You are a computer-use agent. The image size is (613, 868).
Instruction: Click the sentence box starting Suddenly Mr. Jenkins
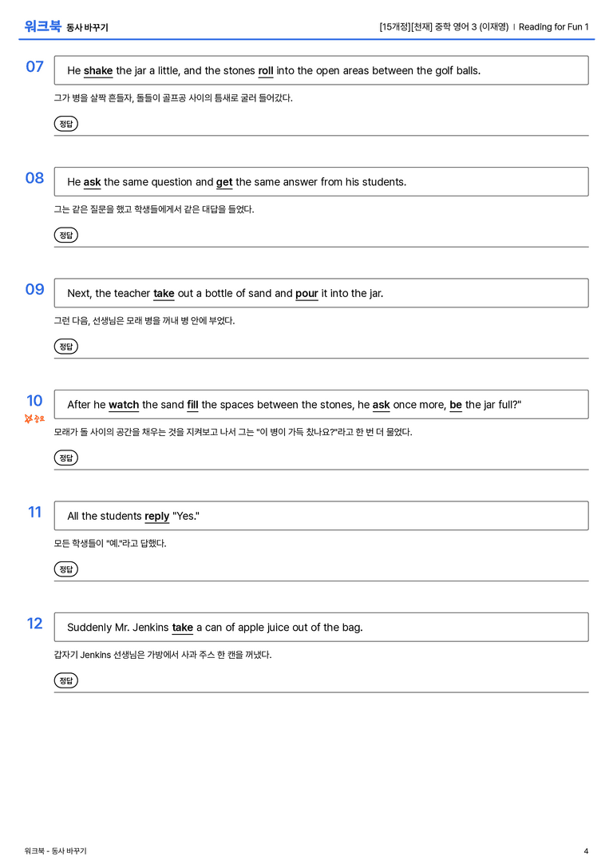coord(321,627)
